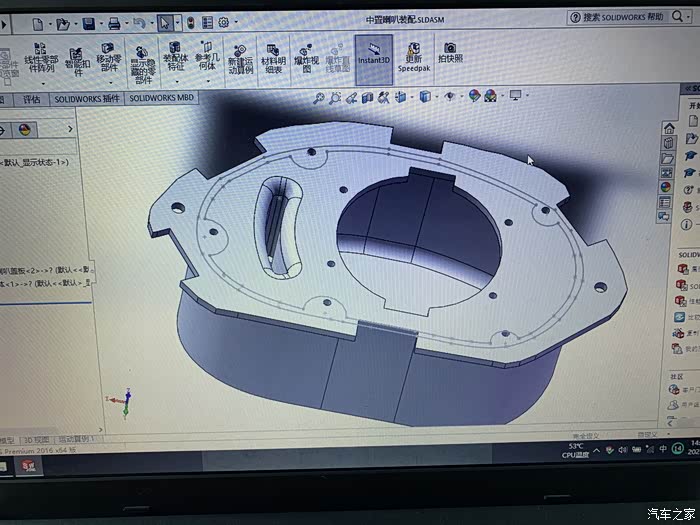Click the Zoom to Fit magnifier icon
700x525 pixels.
[x=320, y=97]
